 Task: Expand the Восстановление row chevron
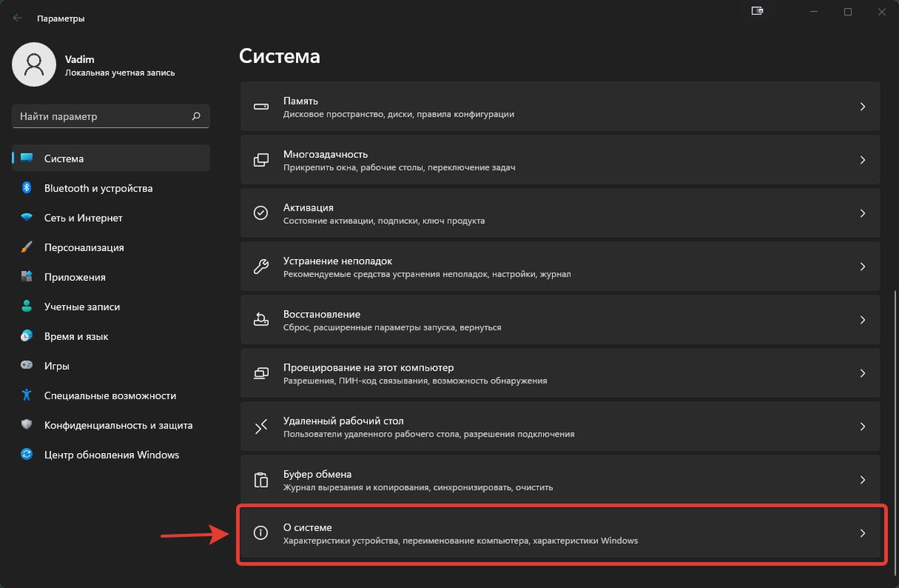coord(862,320)
